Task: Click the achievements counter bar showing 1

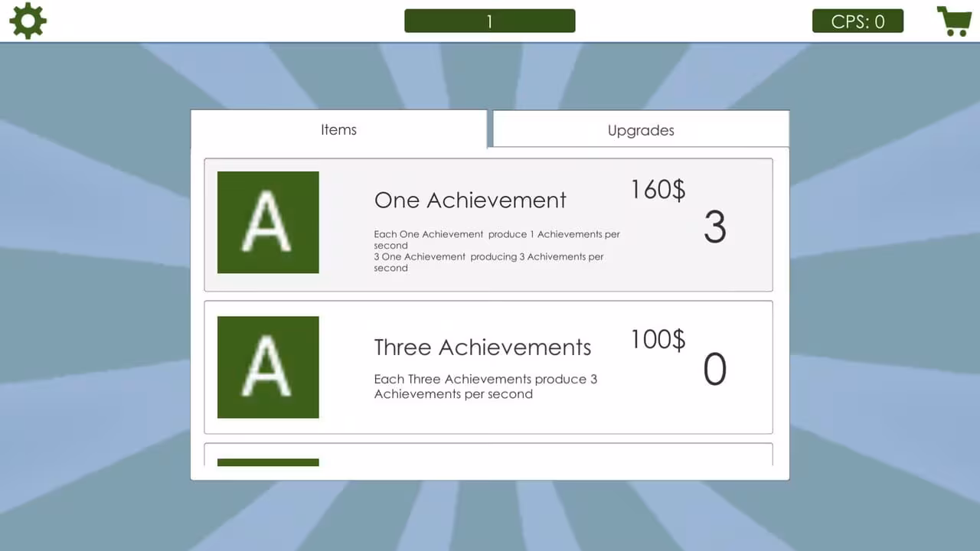Action: click(x=490, y=21)
